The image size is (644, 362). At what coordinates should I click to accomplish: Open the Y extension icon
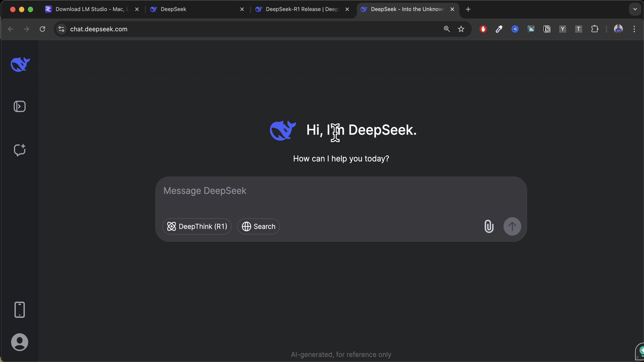(562, 29)
